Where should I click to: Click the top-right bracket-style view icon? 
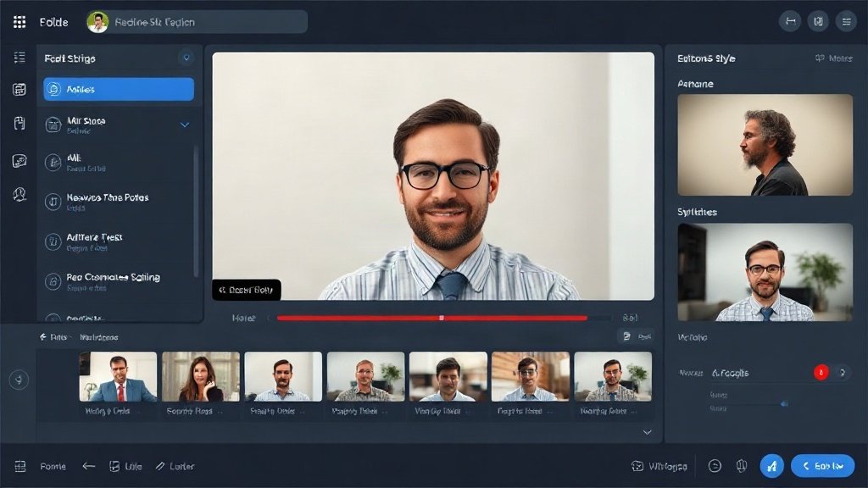point(790,21)
